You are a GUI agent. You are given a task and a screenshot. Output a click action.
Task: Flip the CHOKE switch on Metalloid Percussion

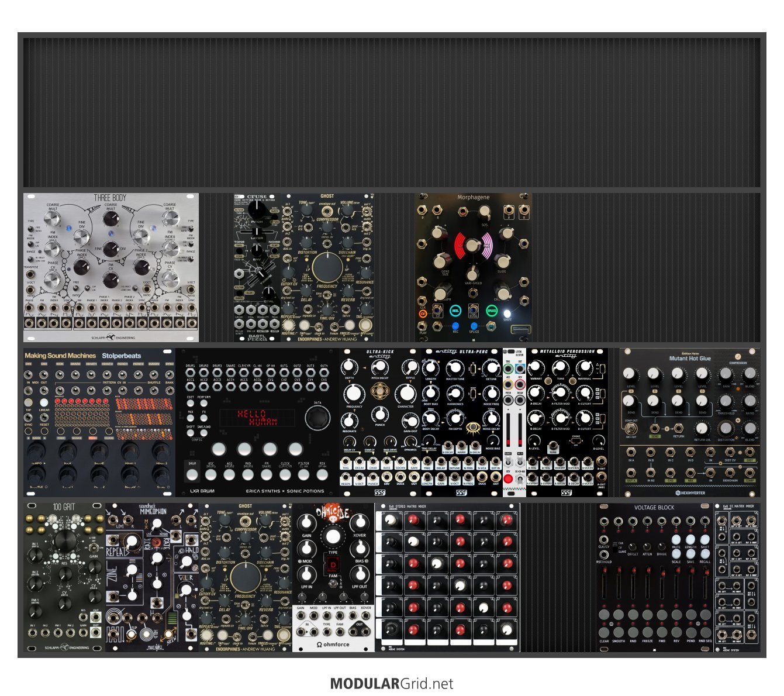tap(576, 442)
